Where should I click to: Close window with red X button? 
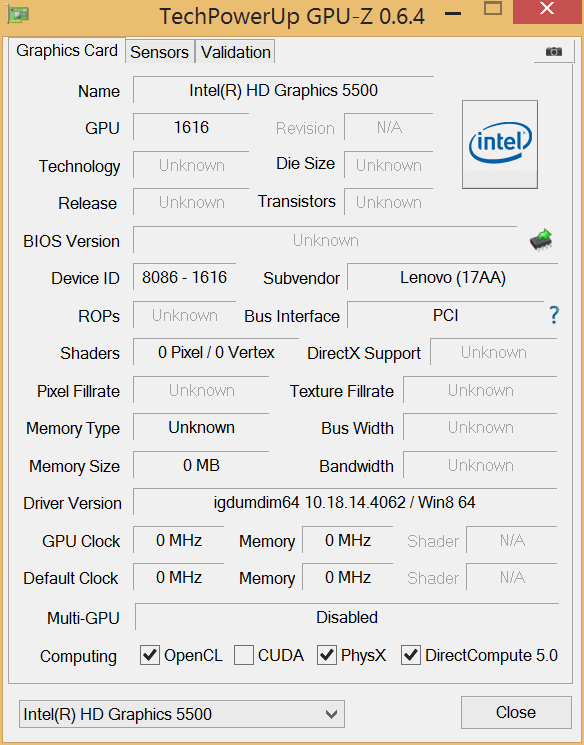tap(548, 10)
